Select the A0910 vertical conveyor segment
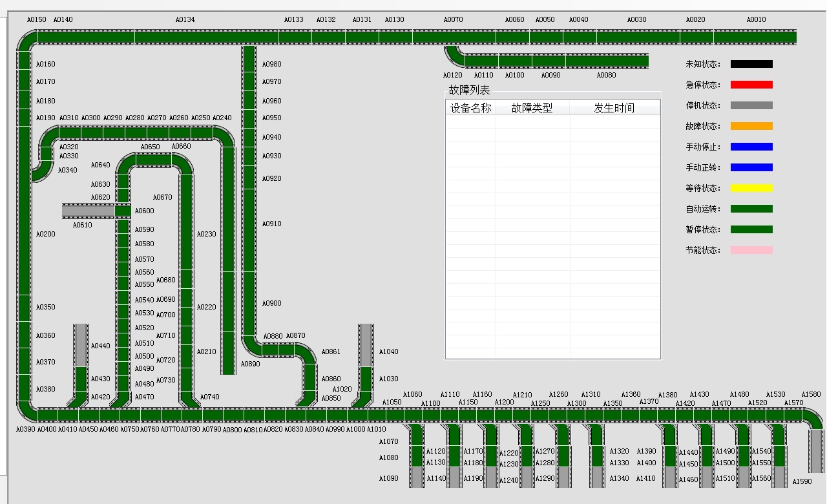This screenshot has height=504, width=827. coord(249,223)
